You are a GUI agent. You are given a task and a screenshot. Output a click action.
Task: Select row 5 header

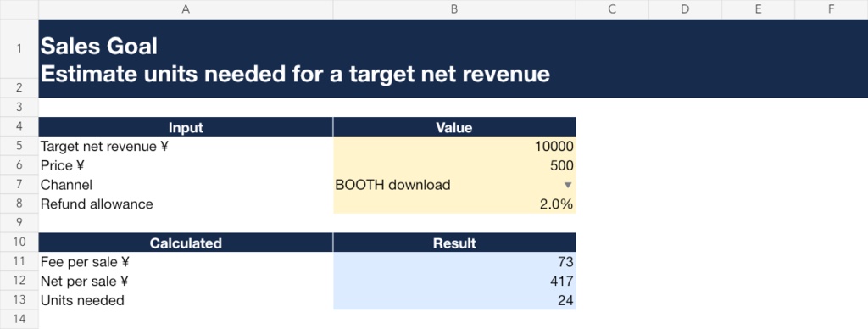click(19, 146)
